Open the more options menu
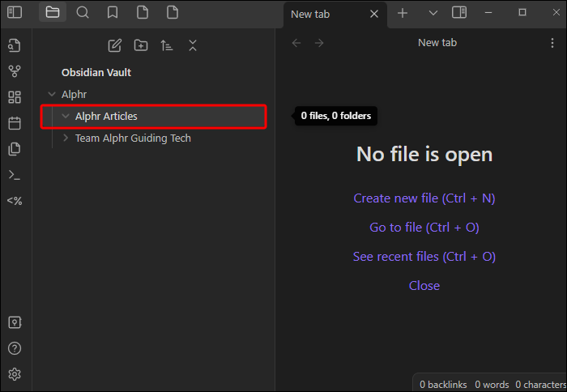The height and width of the screenshot is (392, 567). [x=552, y=43]
